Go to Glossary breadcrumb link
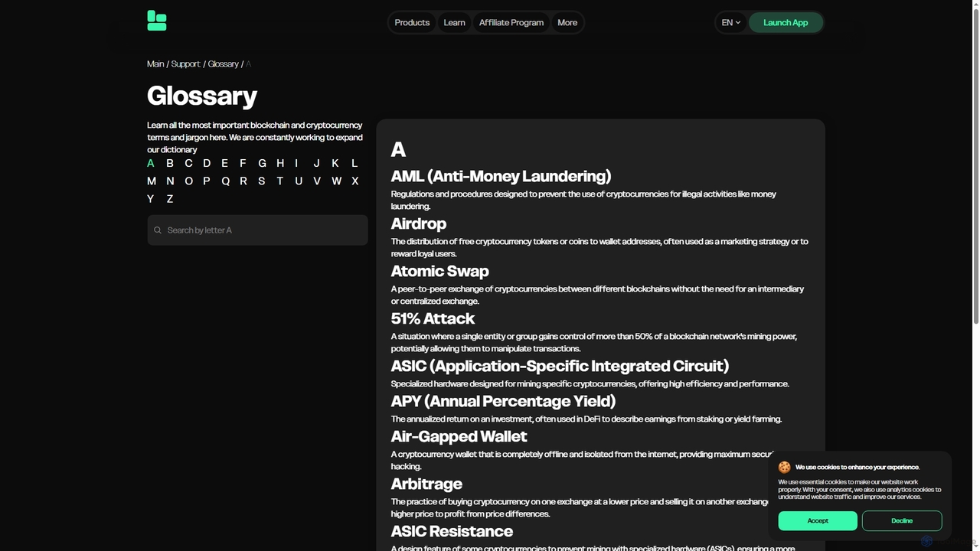 (x=223, y=64)
